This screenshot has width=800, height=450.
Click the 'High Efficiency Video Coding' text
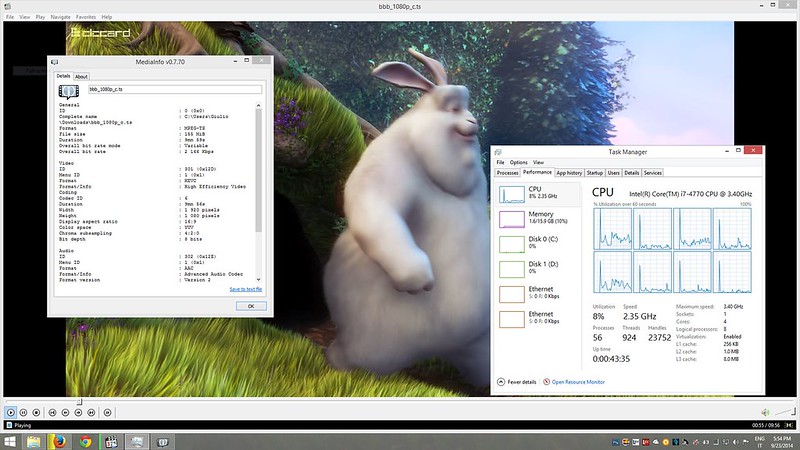tap(215, 187)
